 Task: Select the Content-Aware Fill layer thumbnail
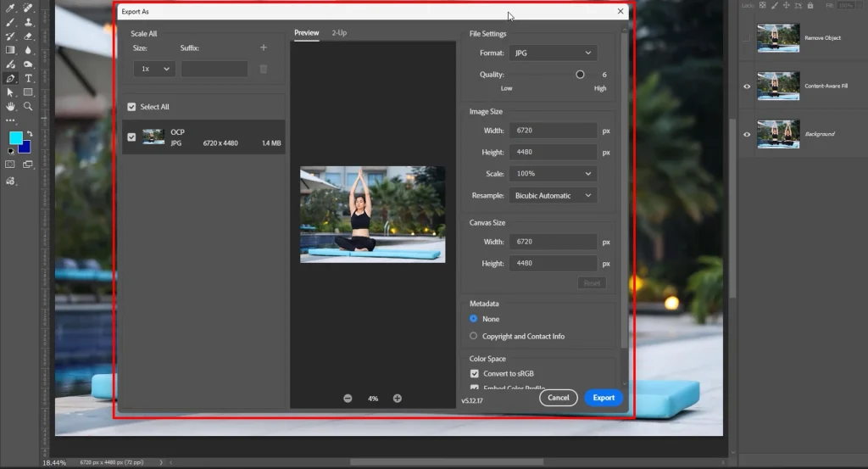[778, 86]
